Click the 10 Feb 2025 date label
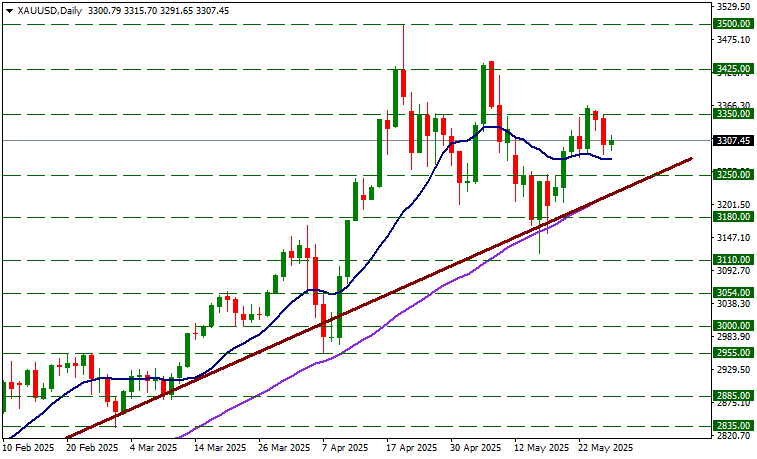 (28, 448)
